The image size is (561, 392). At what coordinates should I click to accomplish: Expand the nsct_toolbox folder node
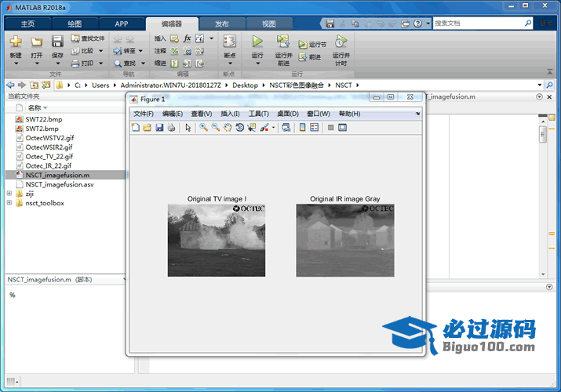click(x=9, y=203)
